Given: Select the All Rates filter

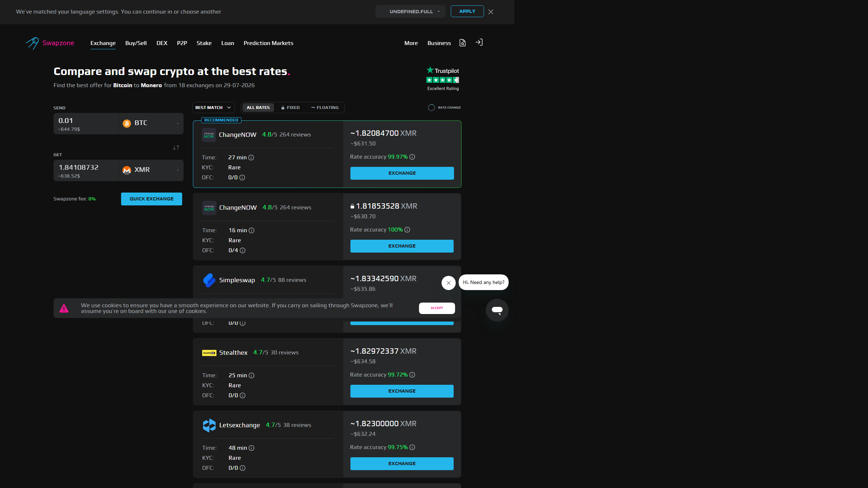Looking at the screenshot, I should click(258, 108).
